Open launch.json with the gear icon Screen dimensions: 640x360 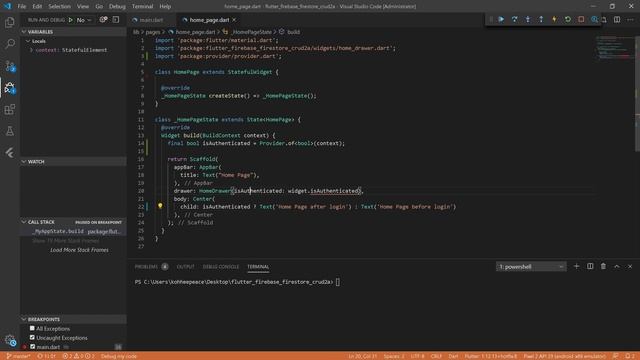103,20
